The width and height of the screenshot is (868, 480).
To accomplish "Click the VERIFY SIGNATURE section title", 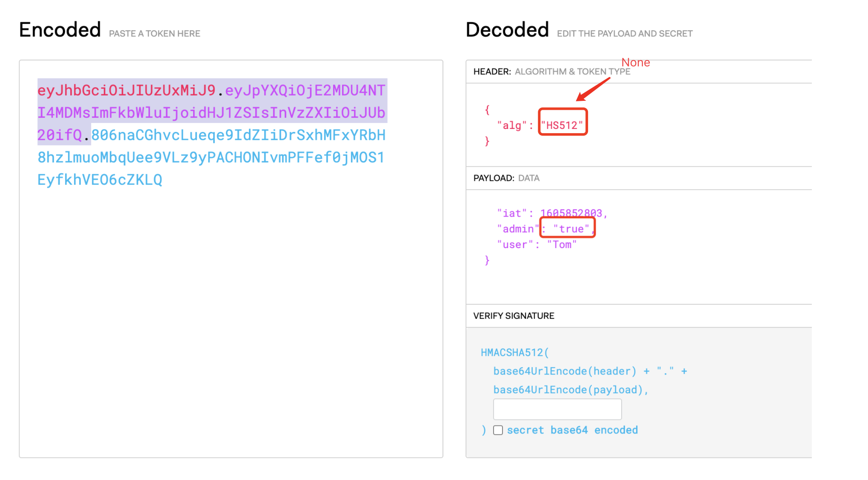I will coord(514,316).
